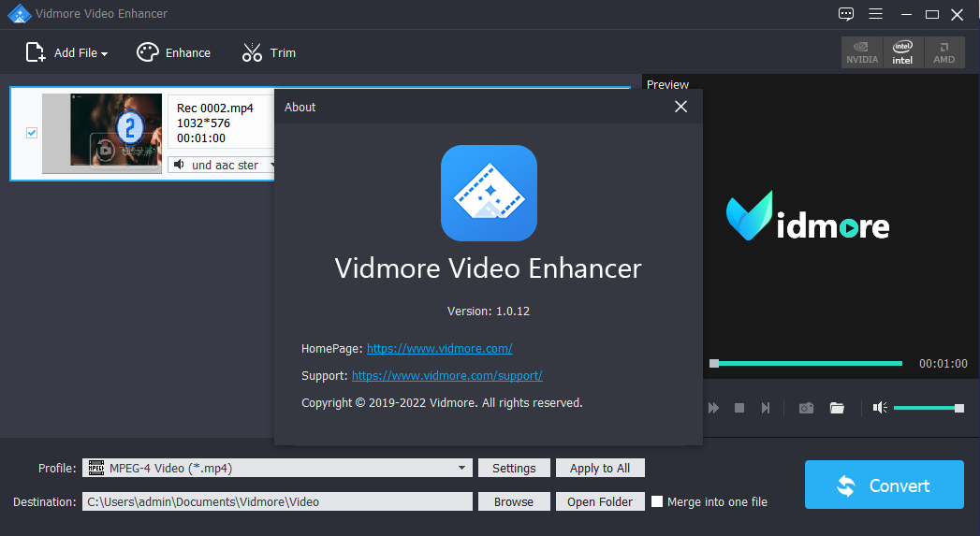
Task: Open the Enhance tool
Action: [174, 52]
